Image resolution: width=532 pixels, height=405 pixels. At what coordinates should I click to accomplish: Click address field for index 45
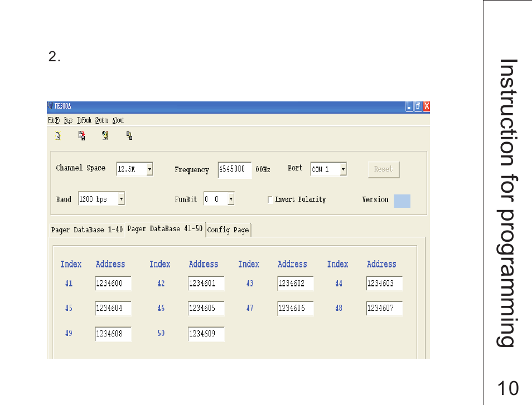(x=113, y=309)
